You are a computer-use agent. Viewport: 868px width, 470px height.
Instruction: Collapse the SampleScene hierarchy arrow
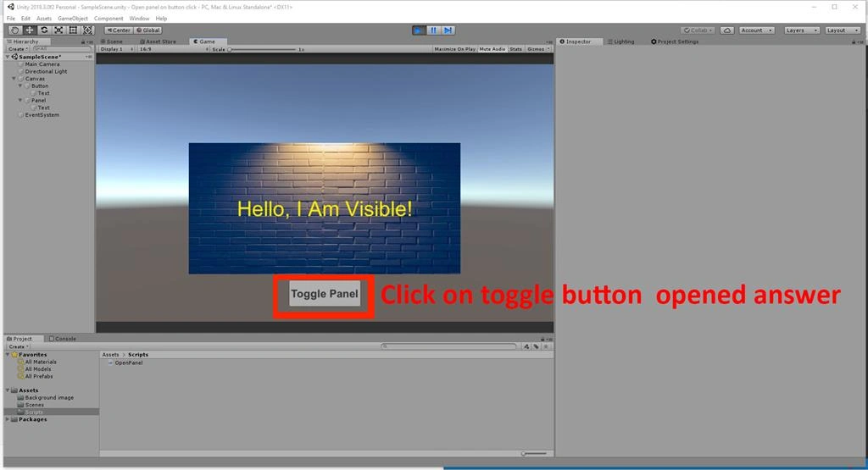point(8,57)
